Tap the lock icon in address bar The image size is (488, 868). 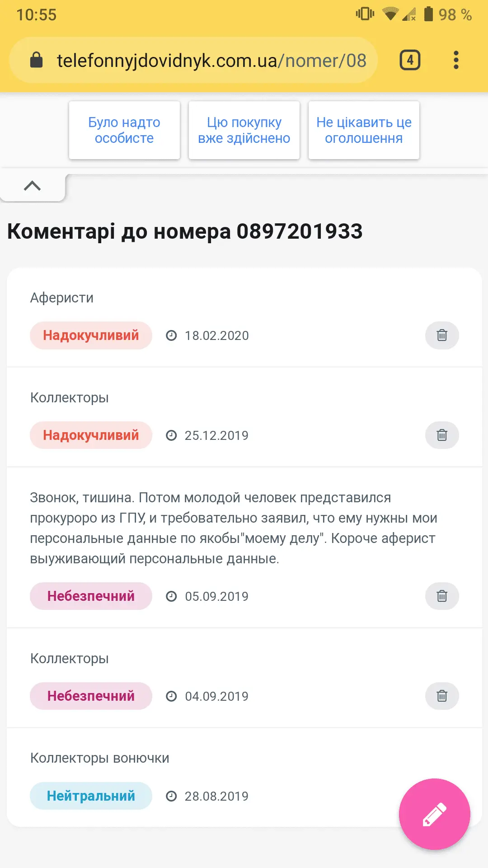tap(36, 60)
